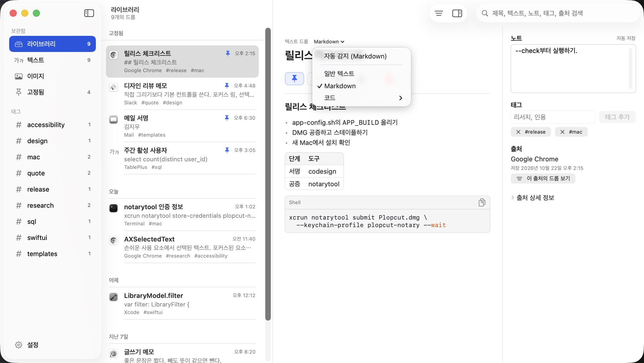Screen dimensions: 644x363
Task: Unpin 디자인 리뷰 메모 via its pin icon
Action: [x=226, y=85]
